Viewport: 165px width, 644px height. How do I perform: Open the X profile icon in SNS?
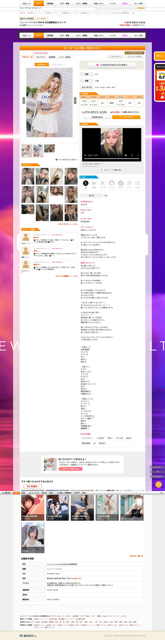[86, 183]
